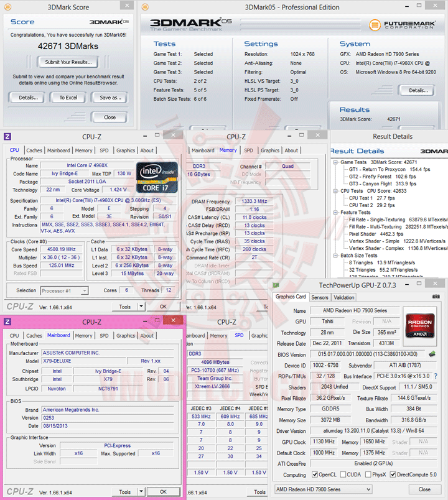
Task: Collapse the CPU Tests tree node
Action: pos(335,191)
